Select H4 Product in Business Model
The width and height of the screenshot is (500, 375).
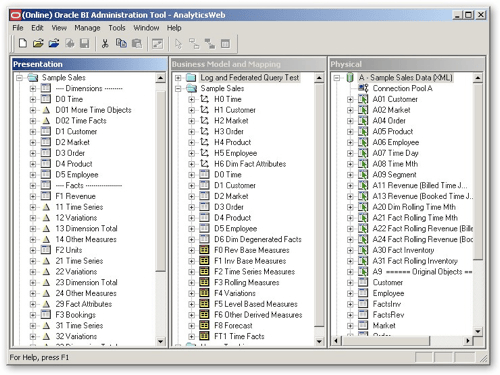[x=233, y=142]
